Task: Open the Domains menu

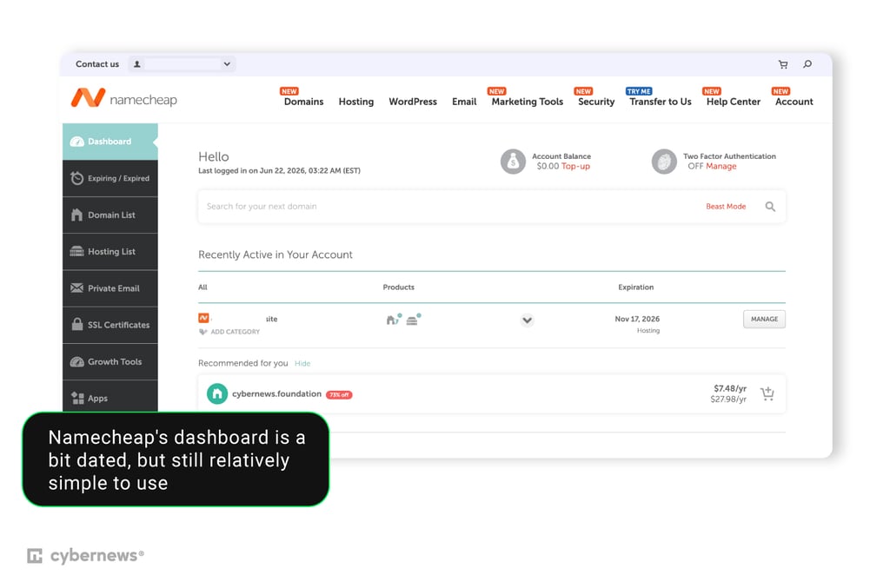Action: tap(303, 102)
